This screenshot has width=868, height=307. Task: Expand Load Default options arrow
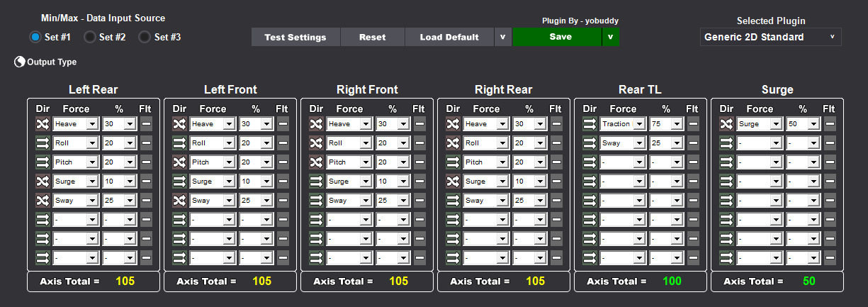(x=502, y=37)
